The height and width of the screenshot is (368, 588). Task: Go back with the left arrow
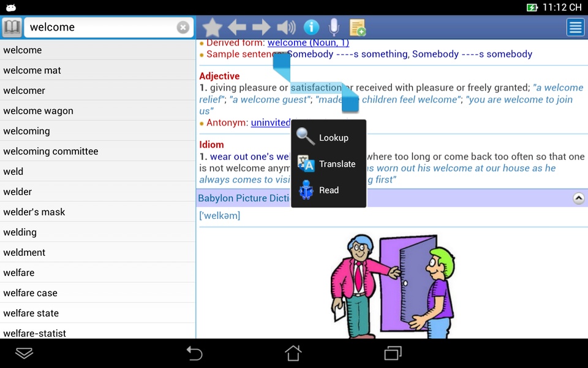237,28
